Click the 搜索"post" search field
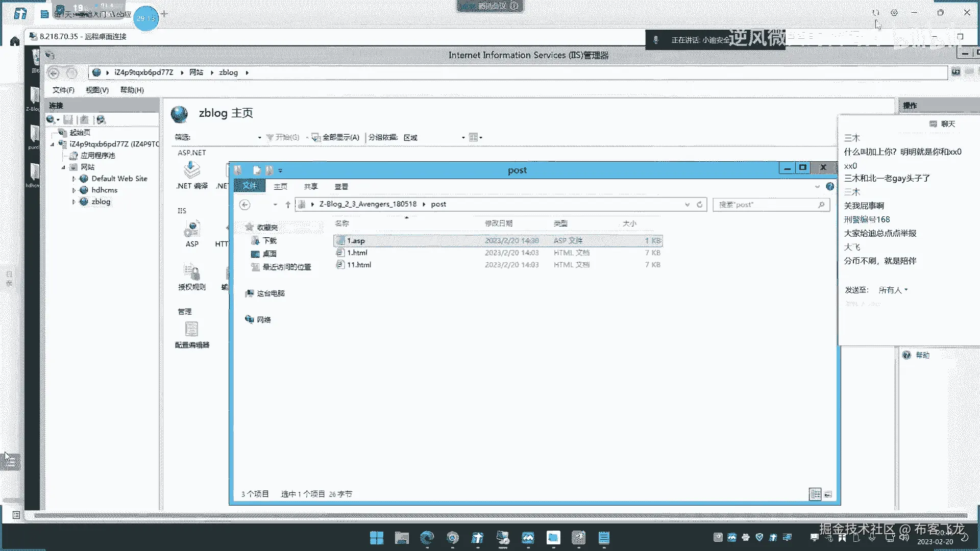 [766, 205]
